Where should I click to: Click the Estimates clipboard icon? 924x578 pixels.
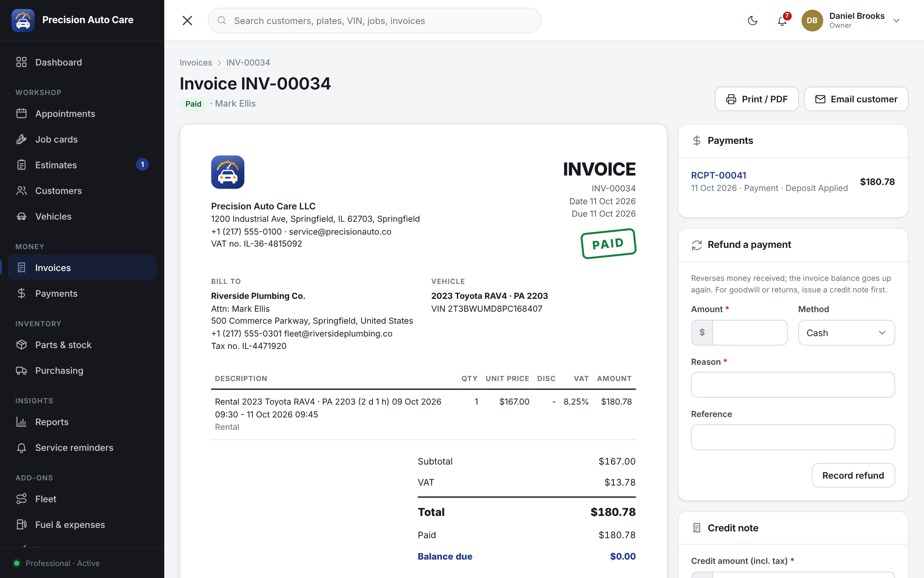coord(21,165)
